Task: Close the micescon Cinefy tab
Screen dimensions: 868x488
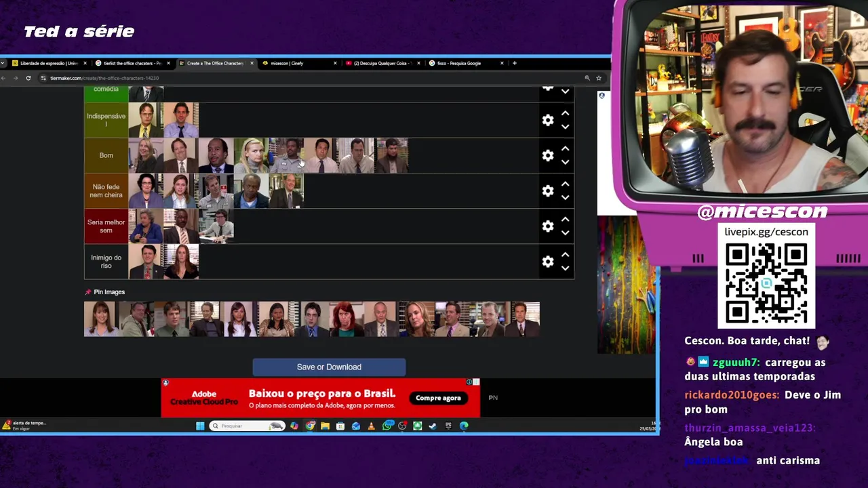Action: (x=335, y=63)
